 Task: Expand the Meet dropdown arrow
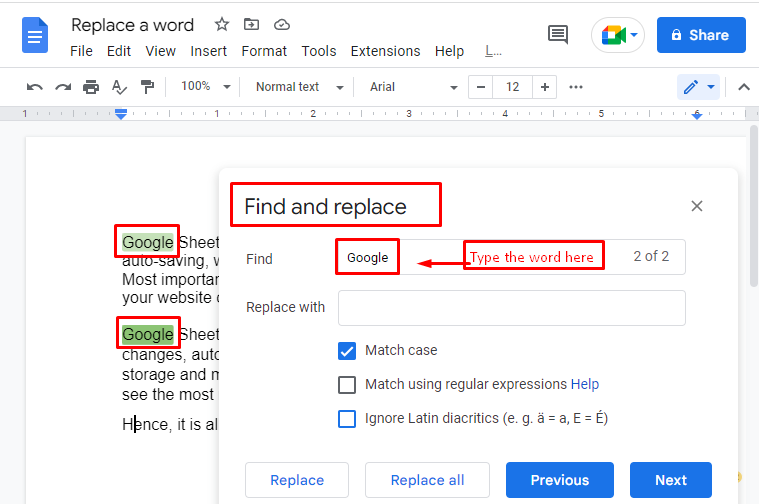click(634, 35)
